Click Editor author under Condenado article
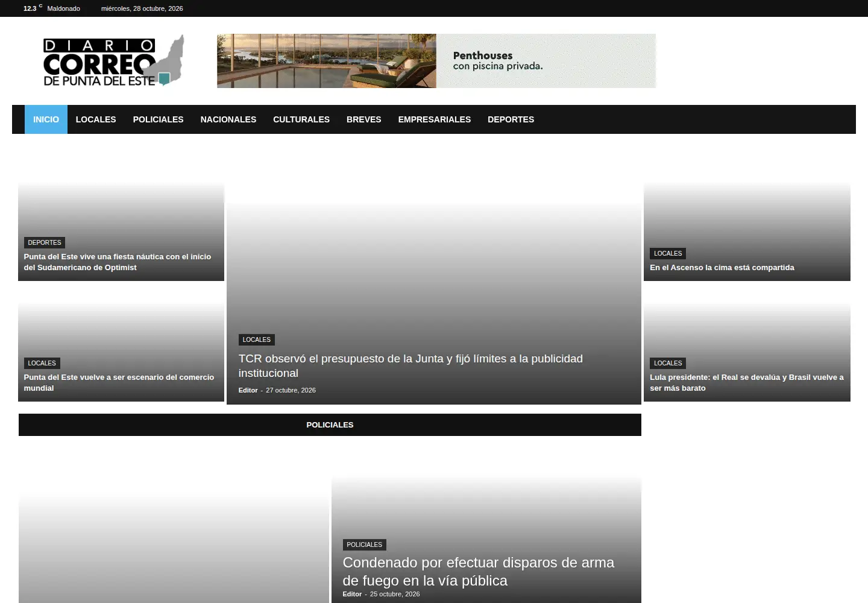Image resolution: width=868 pixels, height=603 pixels. (352, 594)
